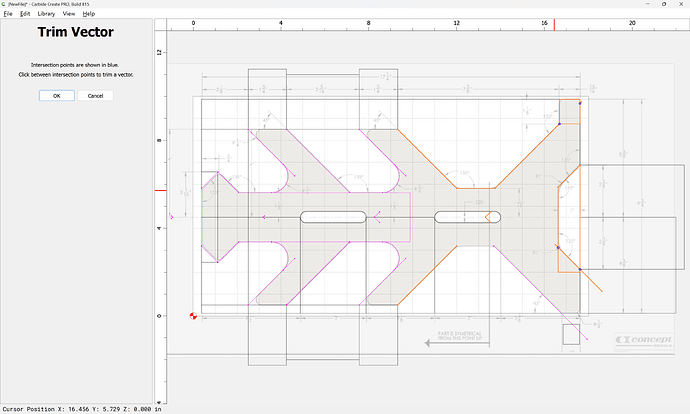This screenshot has width=690, height=414.
Task: Confirm the trim with the OK button
Action: (x=57, y=95)
